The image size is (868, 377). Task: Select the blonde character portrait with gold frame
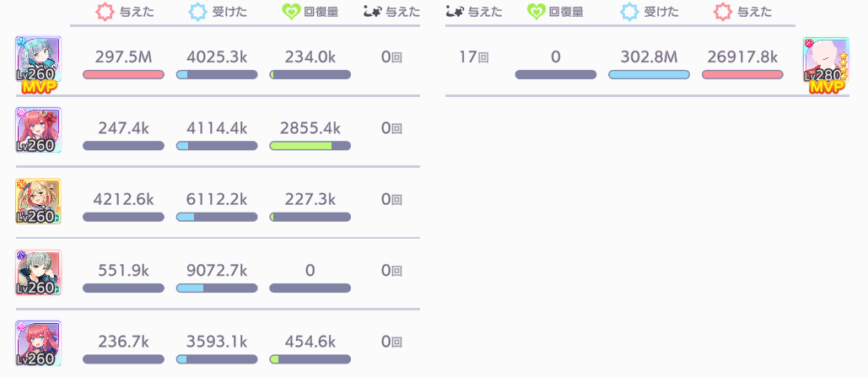38,202
